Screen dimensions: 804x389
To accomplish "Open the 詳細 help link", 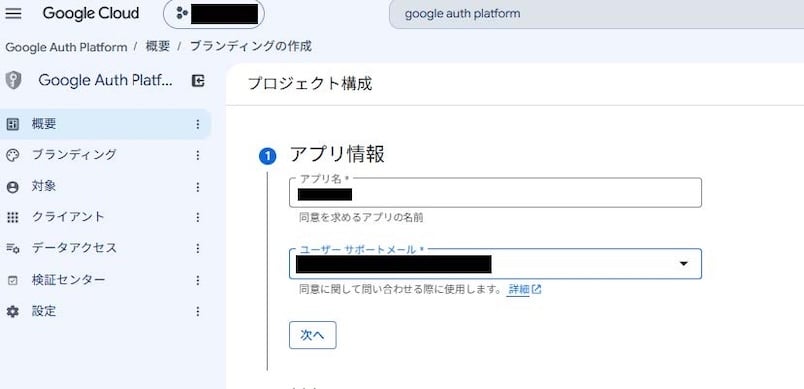I will 524,290.
